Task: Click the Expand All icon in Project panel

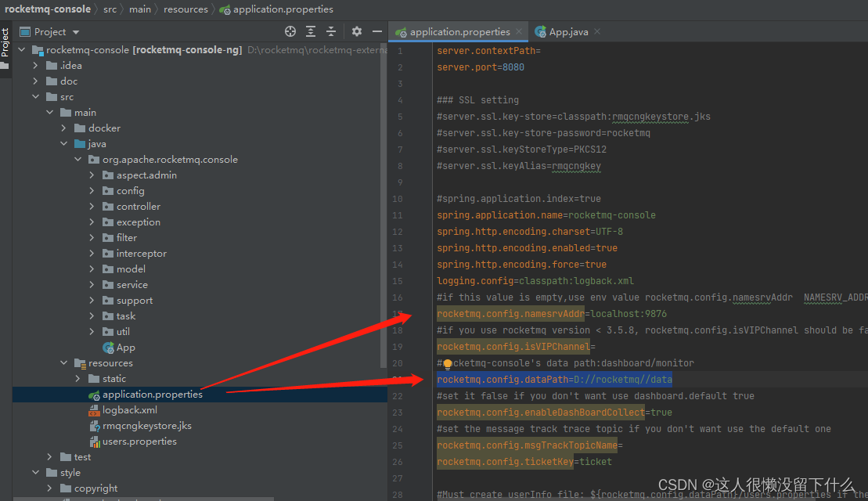Action: (311, 31)
